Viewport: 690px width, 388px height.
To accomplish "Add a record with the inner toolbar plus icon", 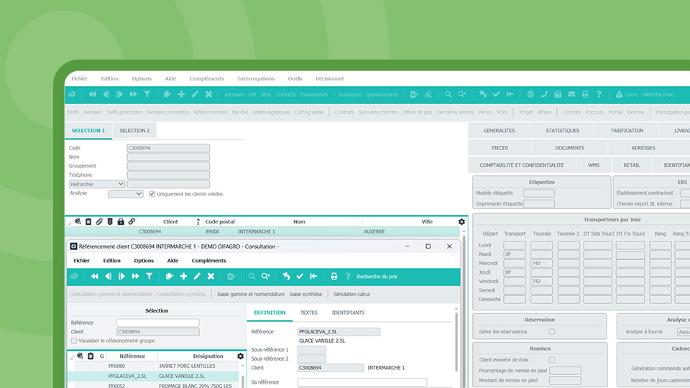I will (183, 276).
